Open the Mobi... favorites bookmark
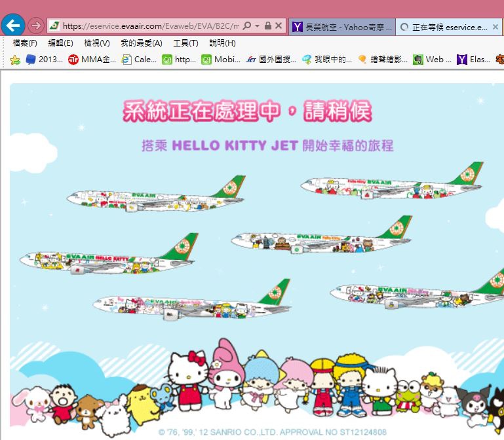 pyautogui.click(x=221, y=60)
